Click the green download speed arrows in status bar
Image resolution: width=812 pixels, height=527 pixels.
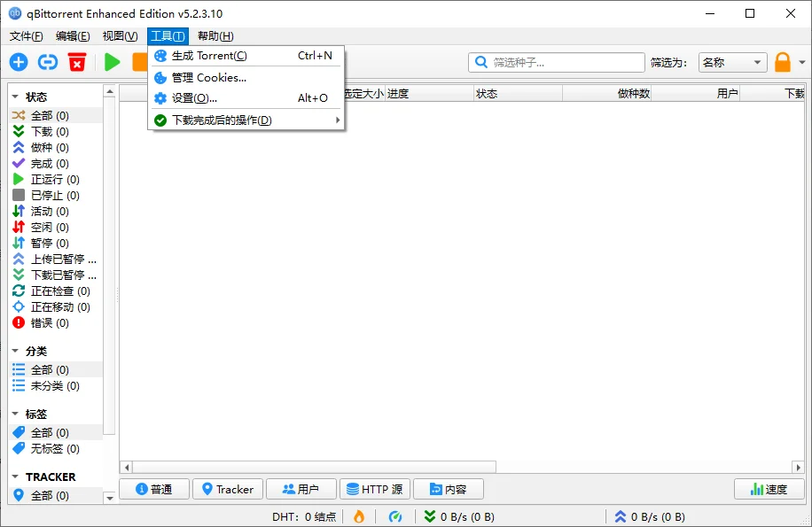point(430,516)
